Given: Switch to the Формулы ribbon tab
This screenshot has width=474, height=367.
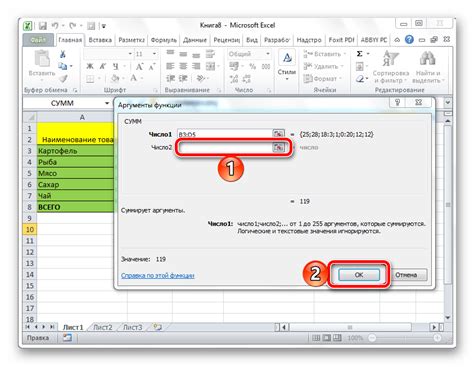Looking at the screenshot, I should click(164, 40).
